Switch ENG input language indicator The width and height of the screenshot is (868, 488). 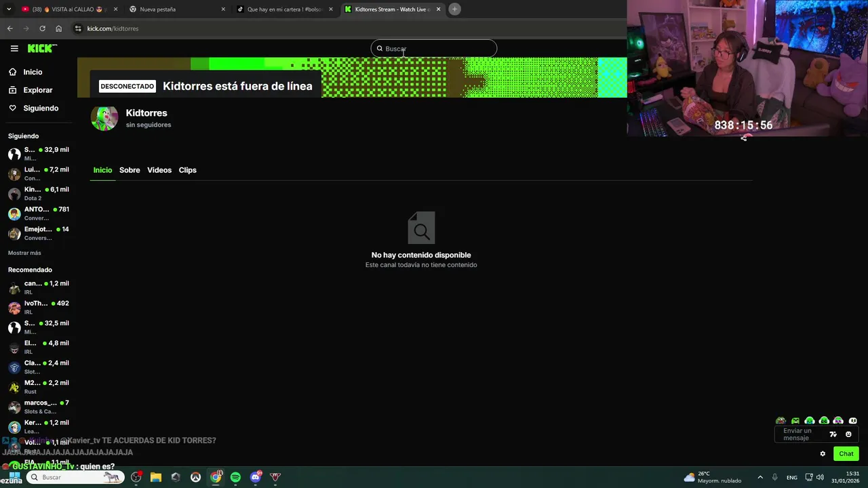point(792,478)
